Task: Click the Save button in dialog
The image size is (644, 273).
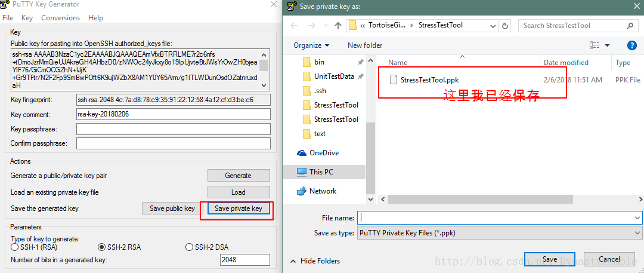Action: (x=550, y=259)
